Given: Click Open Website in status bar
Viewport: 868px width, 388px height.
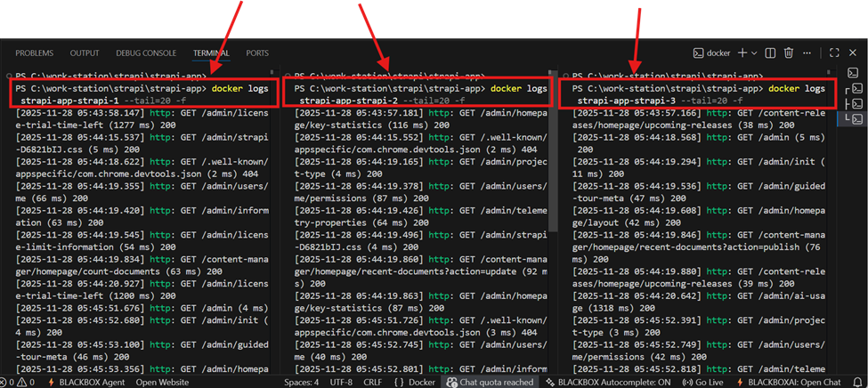Looking at the screenshot, I should (162, 382).
